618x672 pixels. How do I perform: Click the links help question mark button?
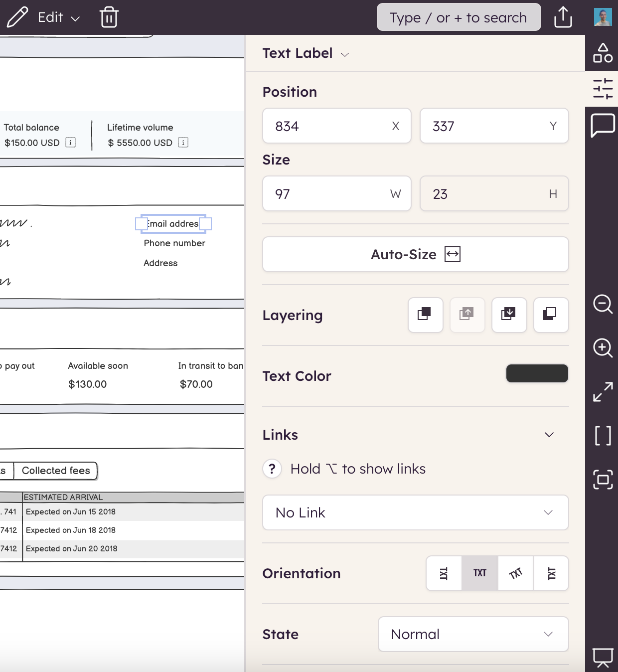pyautogui.click(x=272, y=469)
